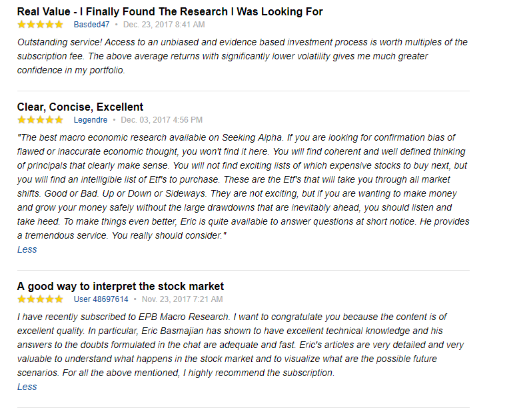Click the fifth star in Legendre's rating

tap(59, 120)
